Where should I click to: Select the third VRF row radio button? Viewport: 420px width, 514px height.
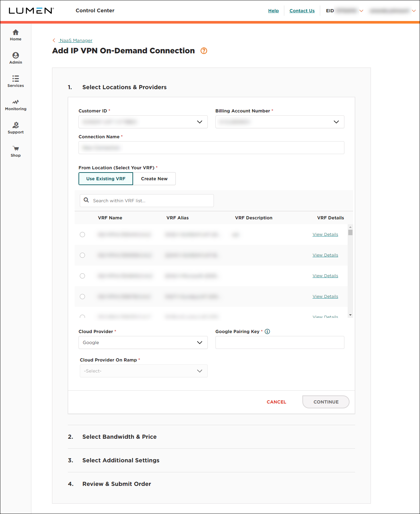pyautogui.click(x=82, y=276)
